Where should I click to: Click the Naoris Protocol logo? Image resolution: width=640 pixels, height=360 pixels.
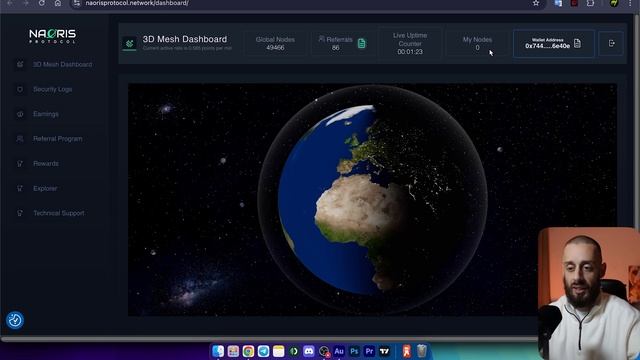click(52, 36)
